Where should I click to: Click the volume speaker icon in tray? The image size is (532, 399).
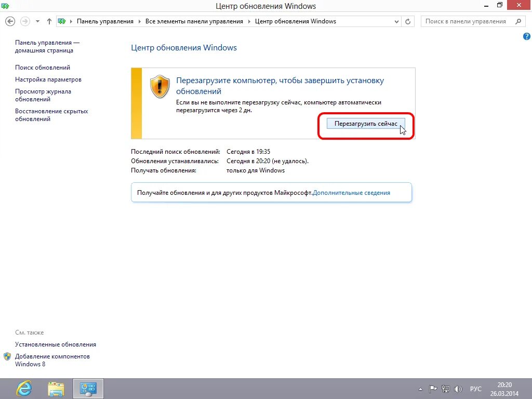pos(458,389)
